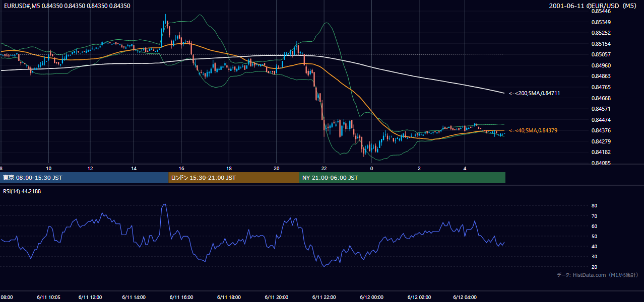The width and height of the screenshot is (644, 302).
Task: Click price axis label 0.84279
Action: pyautogui.click(x=601, y=141)
